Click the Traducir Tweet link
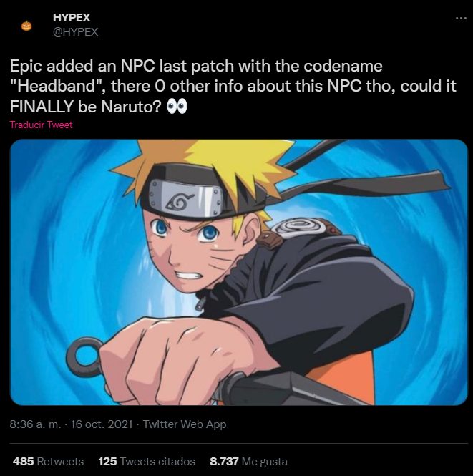473x476 pixels. (x=42, y=125)
